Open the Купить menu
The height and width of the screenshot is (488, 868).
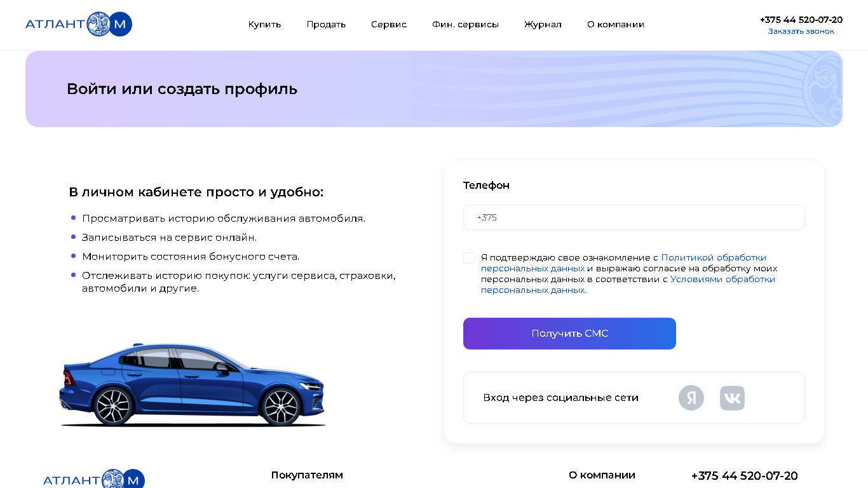pyautogui.click(x=264, y=25)
